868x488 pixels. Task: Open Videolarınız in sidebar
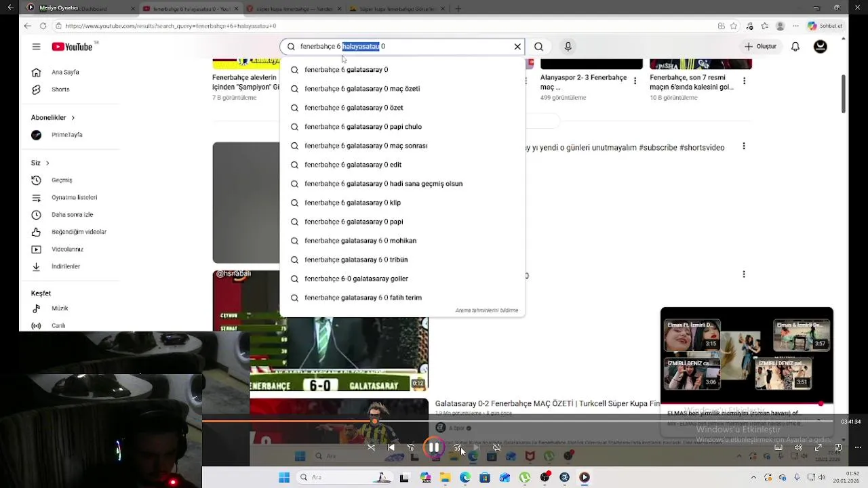67,249
